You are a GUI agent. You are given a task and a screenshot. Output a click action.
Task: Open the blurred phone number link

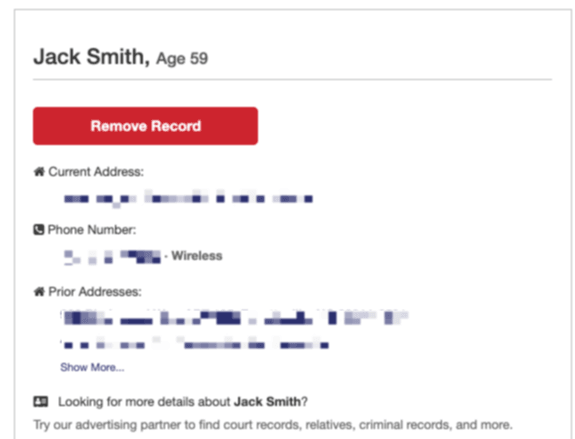tap(112, 256)
